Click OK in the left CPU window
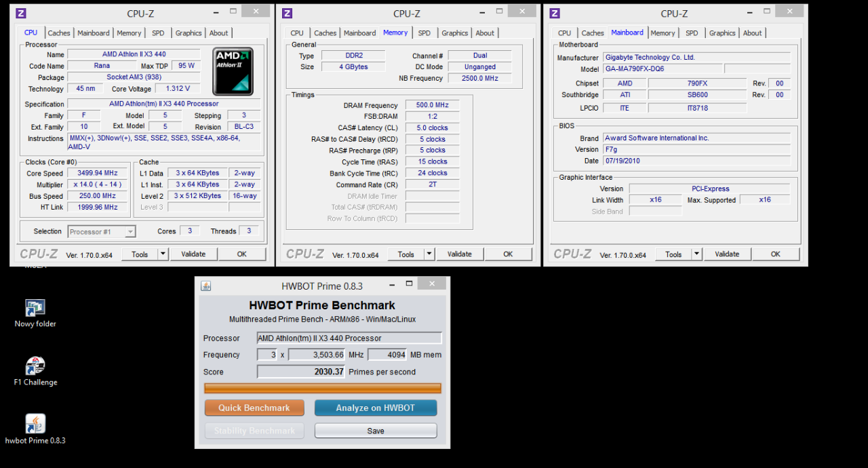The image size is (868, 468). tap(242, 254)
